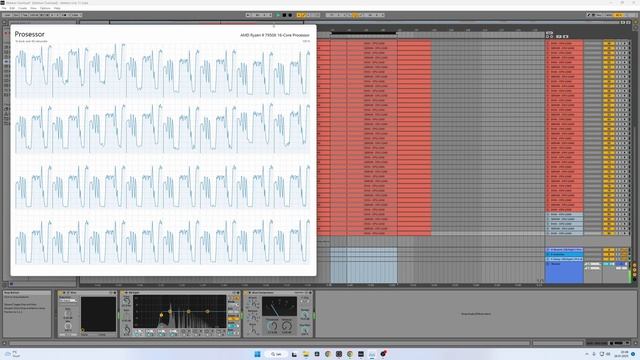
Task: Open the Help menu
Action: (57, 8)
